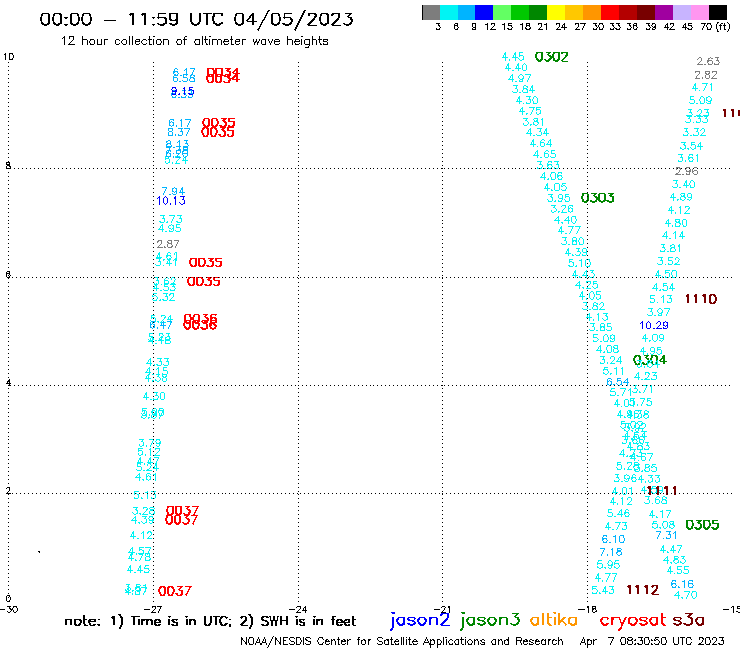Click the red cryosat satellite label
740x650 pixels.
click(632, 620)
